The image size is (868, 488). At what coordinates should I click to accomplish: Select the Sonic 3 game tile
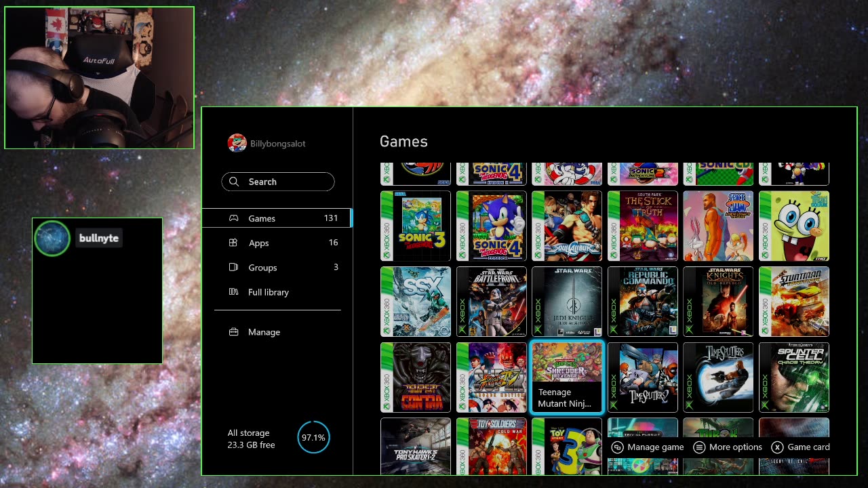pos(416,226)
